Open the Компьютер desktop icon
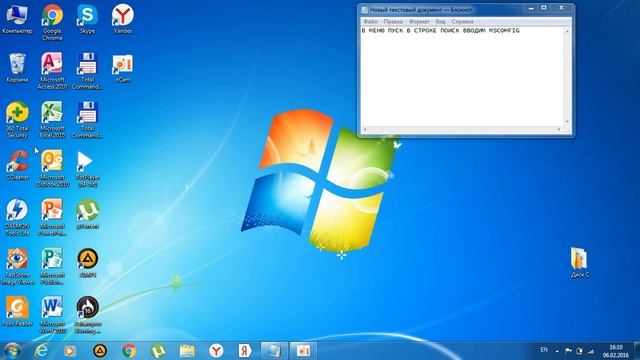The image size is (640, 360). [x=17, y=19]
